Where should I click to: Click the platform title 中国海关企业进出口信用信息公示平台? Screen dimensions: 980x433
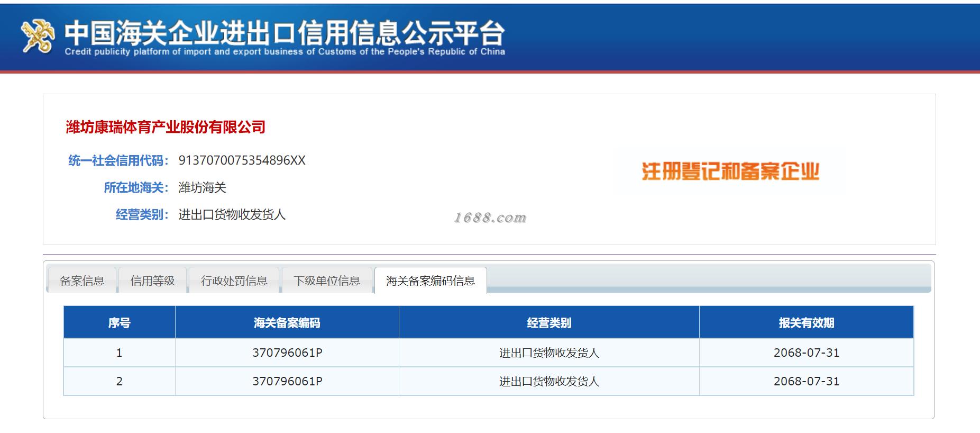click(x=285, y=33)
